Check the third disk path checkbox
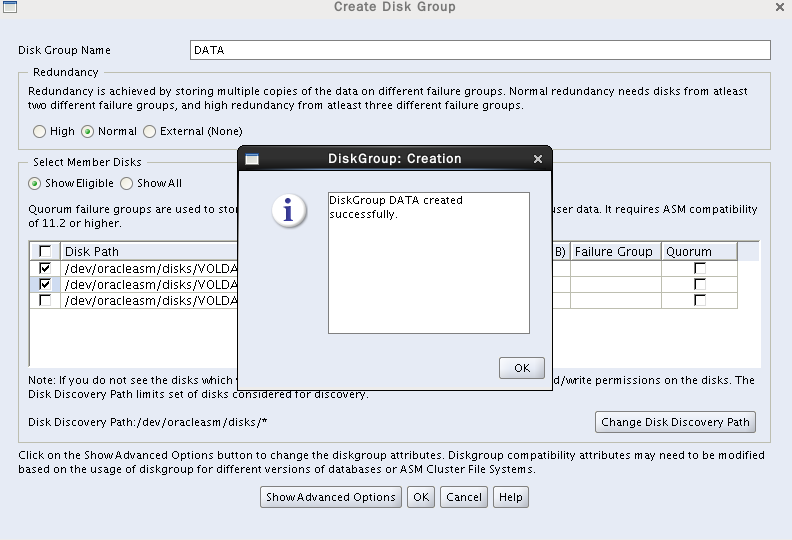 (45, 300)
